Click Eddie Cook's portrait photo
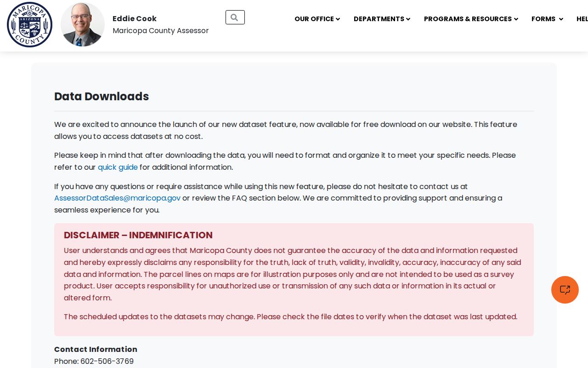The height and width of the screenshot is (368, 588). click(x=83, y=24)
